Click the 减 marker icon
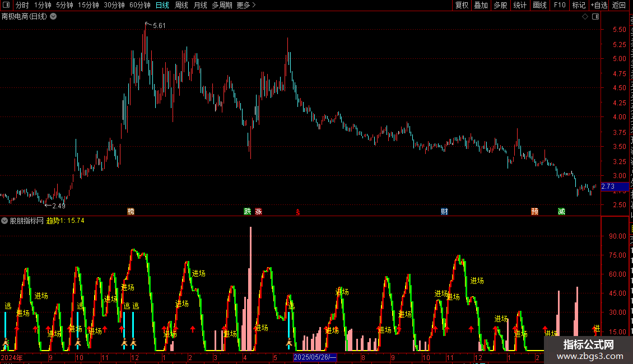Image resolution: width=633 pixels, height=364 pixels. coord(561,212)
